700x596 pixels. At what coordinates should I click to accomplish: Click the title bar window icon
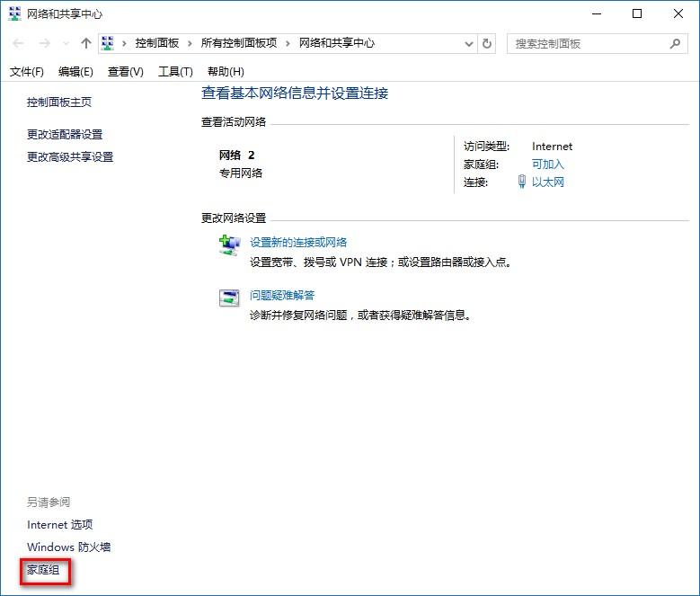click(x=14, y=13)
